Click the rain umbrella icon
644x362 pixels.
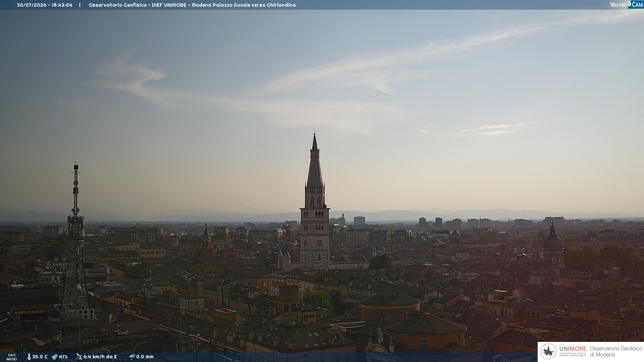click(132, 357)
